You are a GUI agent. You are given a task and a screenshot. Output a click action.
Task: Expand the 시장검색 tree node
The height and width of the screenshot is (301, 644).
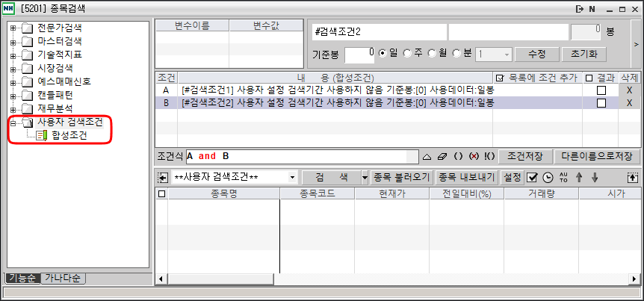[13, 69]
